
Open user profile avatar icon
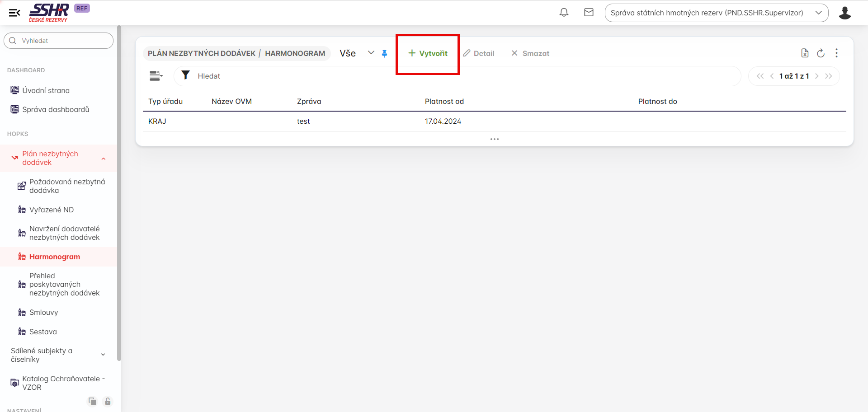click(x=844, y=13)
